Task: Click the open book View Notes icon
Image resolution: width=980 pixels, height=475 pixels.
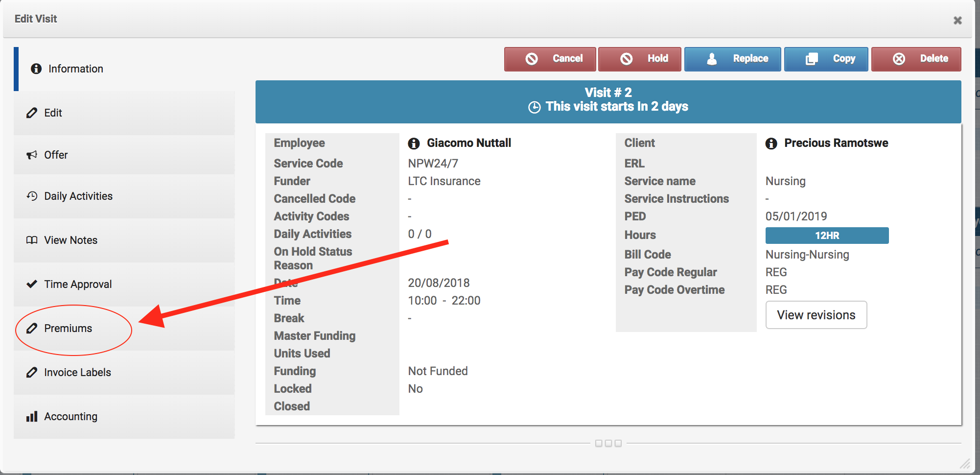Action: (x=32, y=240)
